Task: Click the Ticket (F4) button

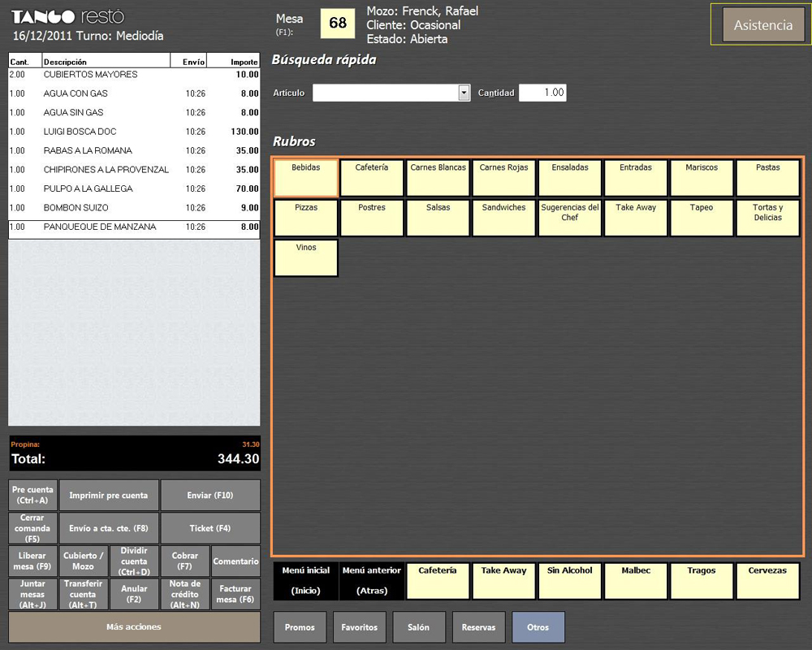Action: (x=210, y=527)
